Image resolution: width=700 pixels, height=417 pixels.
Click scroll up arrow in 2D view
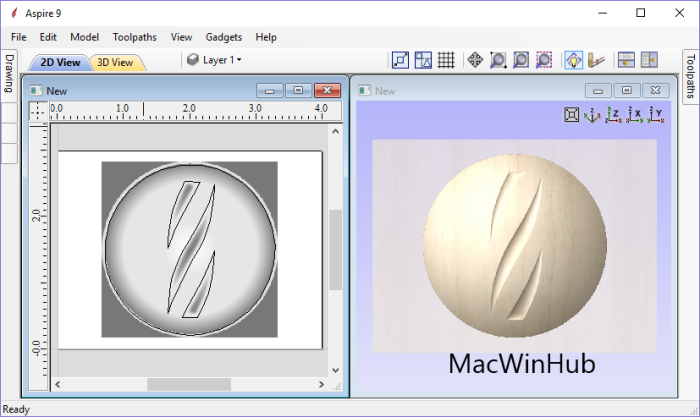336,131
